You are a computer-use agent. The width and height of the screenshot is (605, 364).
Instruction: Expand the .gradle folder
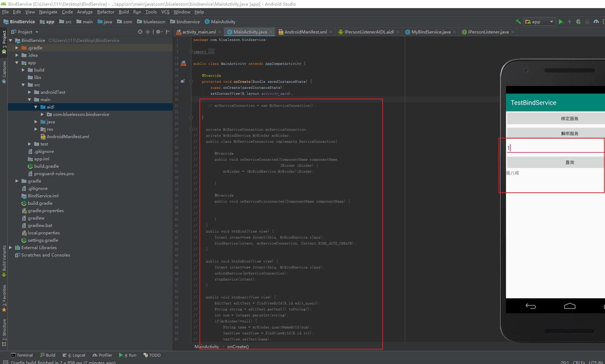pos(17,48)
